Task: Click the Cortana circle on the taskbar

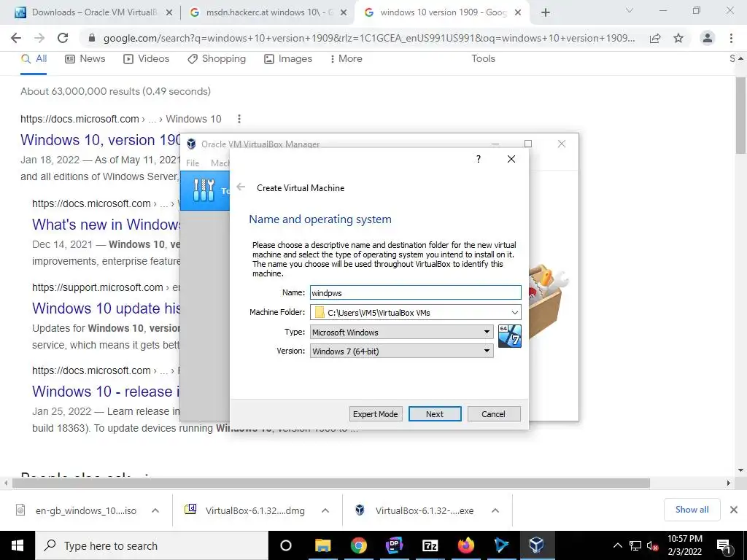Action: coord(286,545)
